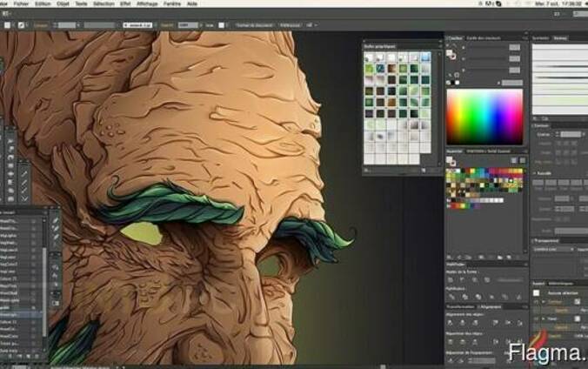Image resolution: width=588 pixels, height=369 pixels.
Task: Switch Nuancier panel to list view
Action: coord(514,160)
